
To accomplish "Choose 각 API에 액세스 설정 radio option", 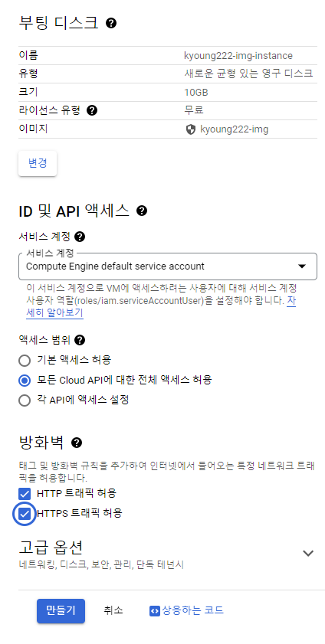I will 25,400.
